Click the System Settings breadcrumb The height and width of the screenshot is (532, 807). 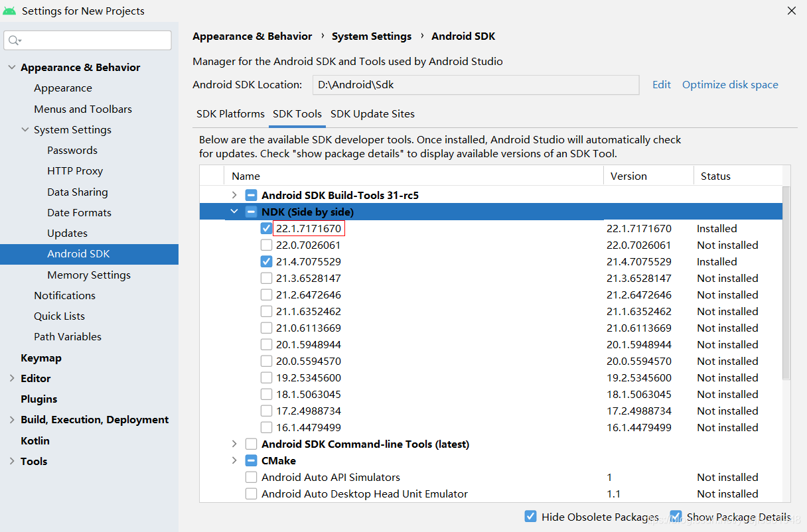point(372,36)
